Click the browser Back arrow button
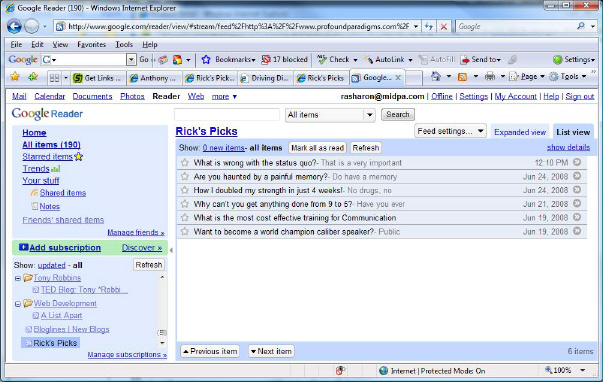 [15, 27]
